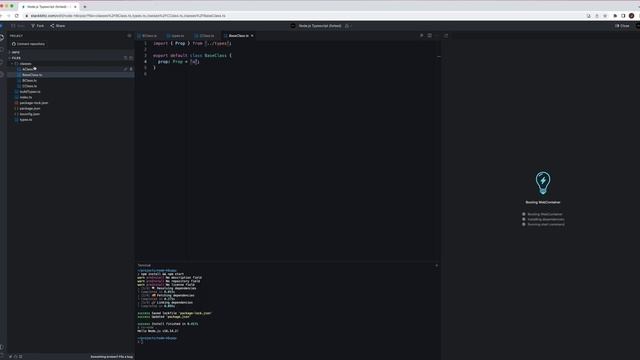
Task: Click the browser extensions puzzle icon
Action: 615,16
